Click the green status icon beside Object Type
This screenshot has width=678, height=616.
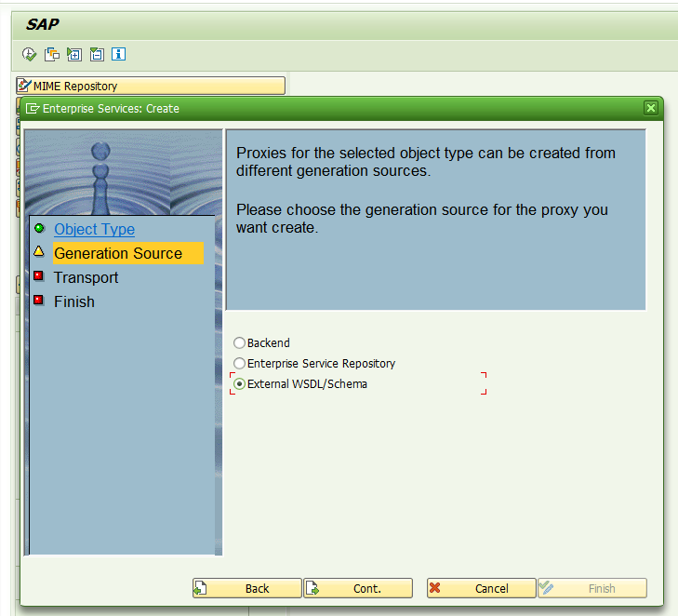39,228
